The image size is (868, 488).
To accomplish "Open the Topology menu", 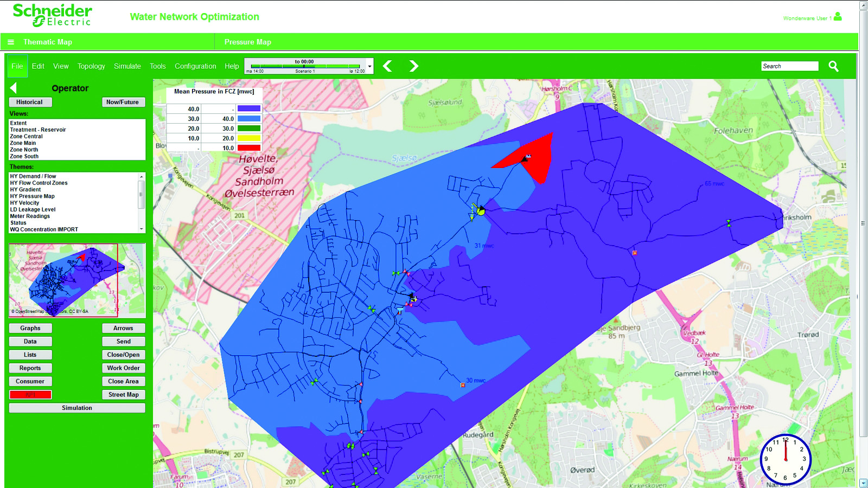I will [x=91, y=66].
